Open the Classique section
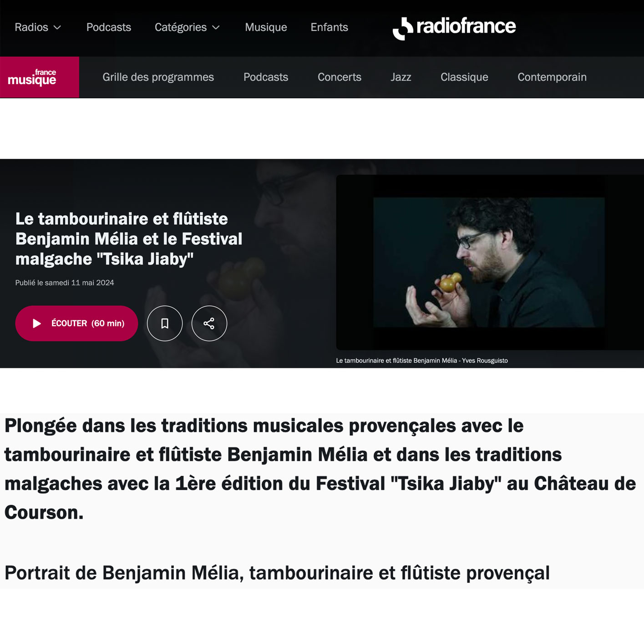 pos(464,77)
